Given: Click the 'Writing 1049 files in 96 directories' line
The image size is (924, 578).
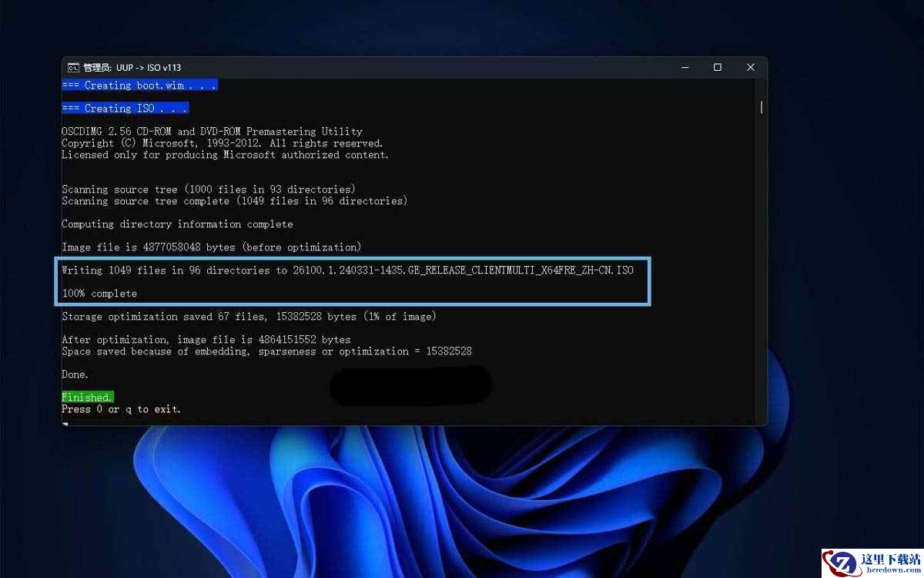Looking at the screenshot, I should coord(347,271).
